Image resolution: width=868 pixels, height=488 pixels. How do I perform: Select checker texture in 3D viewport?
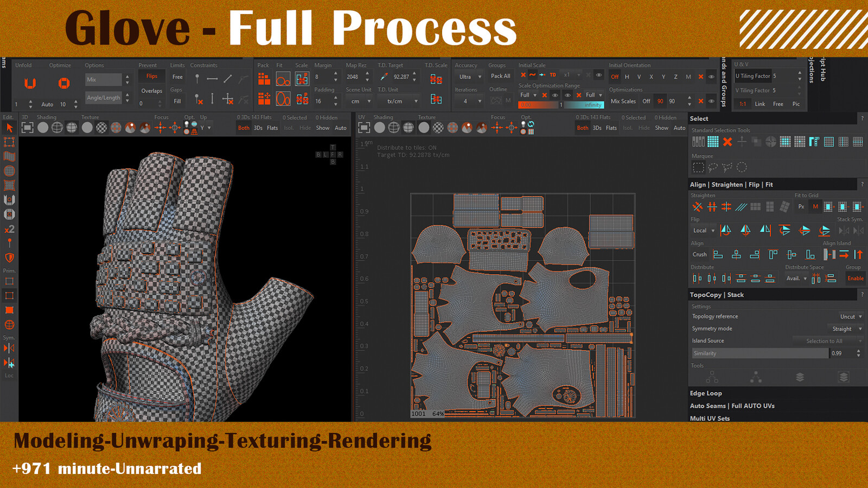point(101,127)
